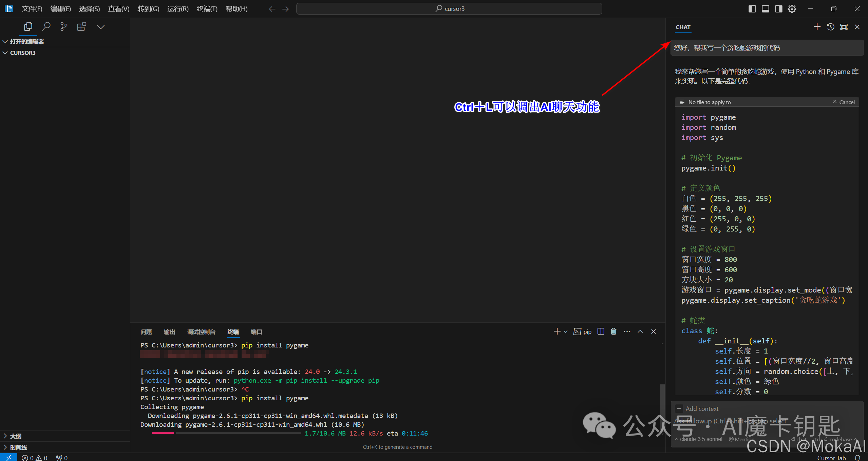Open the 运行(R) menu
868x461 pixels.
178,9
